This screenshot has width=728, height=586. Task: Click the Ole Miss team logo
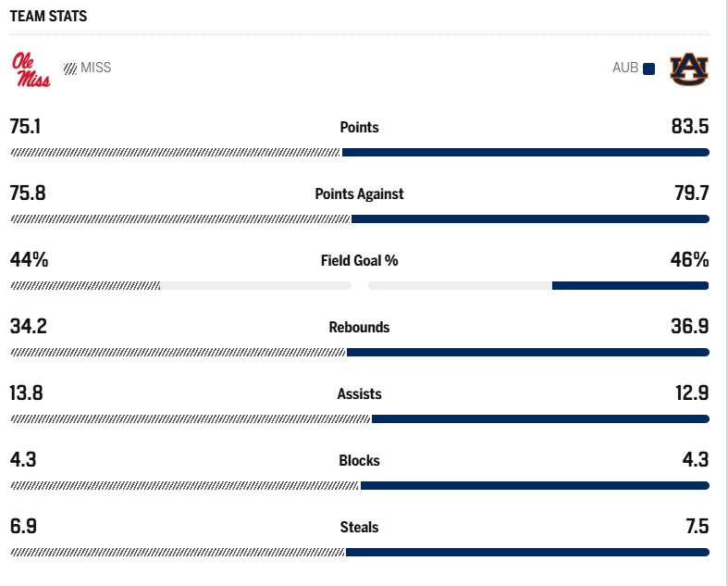(x=31, y=69)
